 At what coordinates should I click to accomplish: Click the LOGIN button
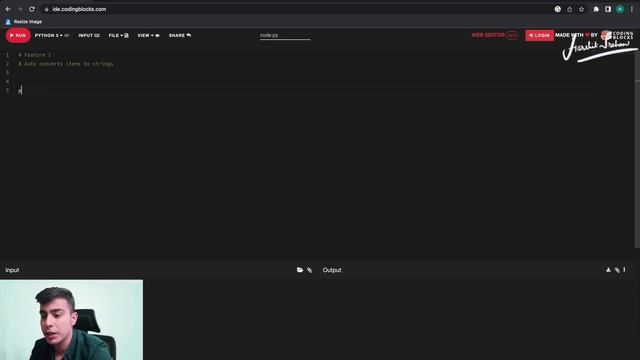coord(539,36)
